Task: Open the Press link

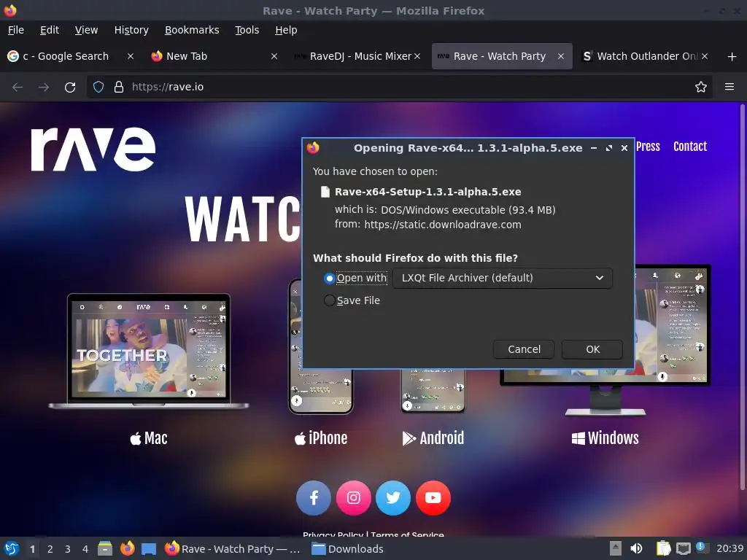Action: [648, 147]
